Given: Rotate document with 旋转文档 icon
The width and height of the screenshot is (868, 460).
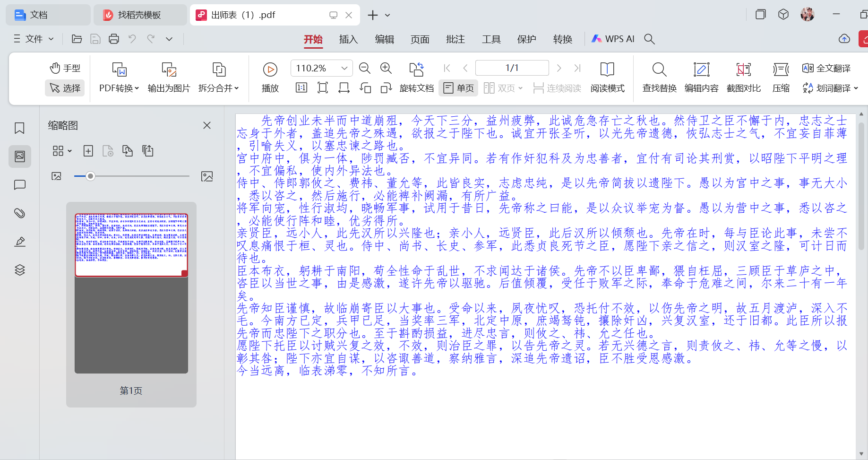Looking at the screenshot, I should (x=417, y=78).
